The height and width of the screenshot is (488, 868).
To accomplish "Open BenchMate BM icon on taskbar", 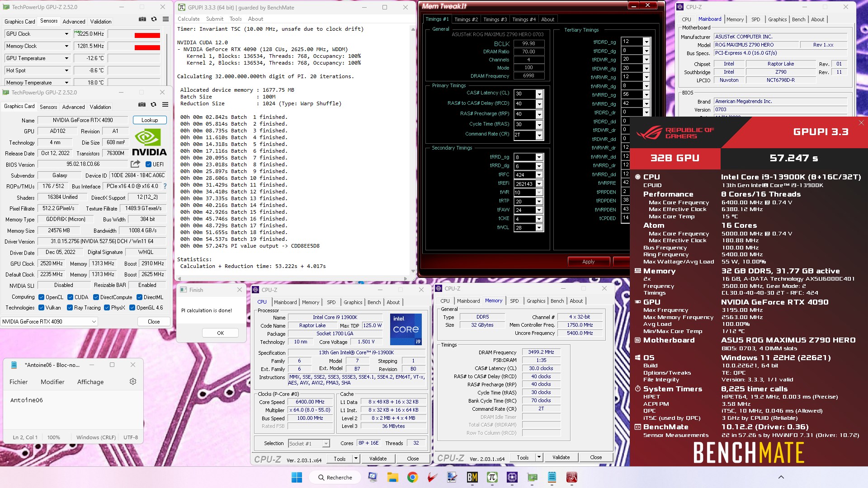I will 472,477.
